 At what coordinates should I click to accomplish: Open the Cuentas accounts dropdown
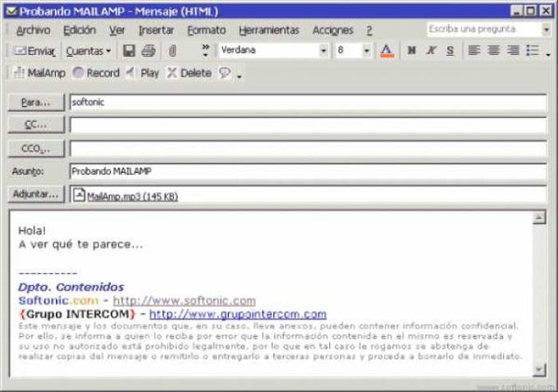(89, 51)
